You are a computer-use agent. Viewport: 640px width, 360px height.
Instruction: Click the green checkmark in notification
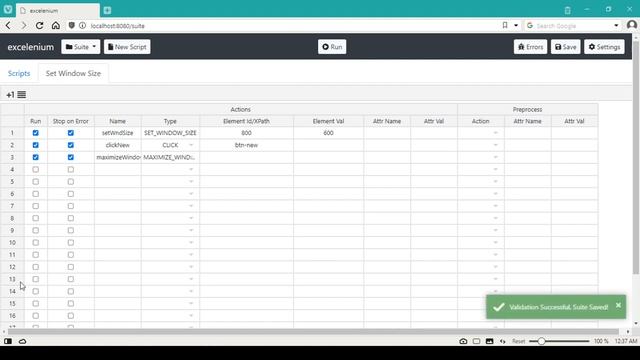(499, 307)
